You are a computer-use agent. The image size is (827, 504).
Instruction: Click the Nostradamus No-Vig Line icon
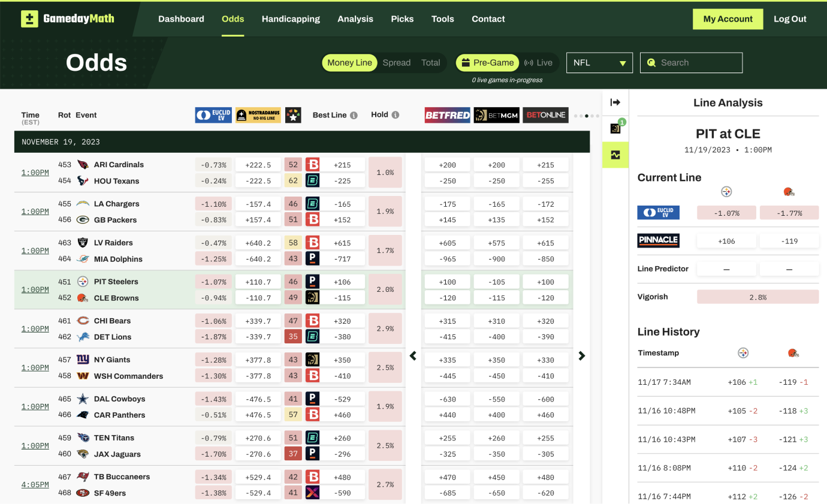(257, 114)
